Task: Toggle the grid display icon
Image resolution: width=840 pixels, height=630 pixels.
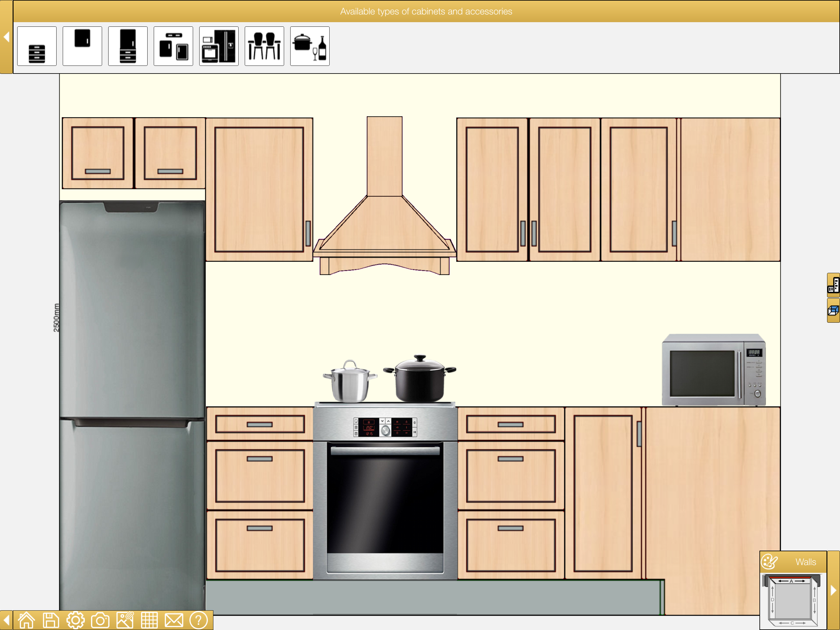Action: pyautogui.click(x=149, y=620)
